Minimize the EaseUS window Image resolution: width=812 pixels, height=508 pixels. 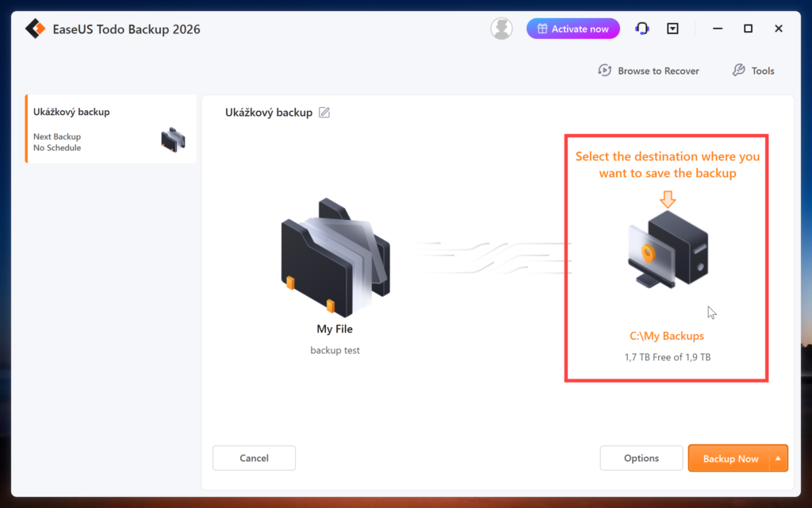(717, 29)
